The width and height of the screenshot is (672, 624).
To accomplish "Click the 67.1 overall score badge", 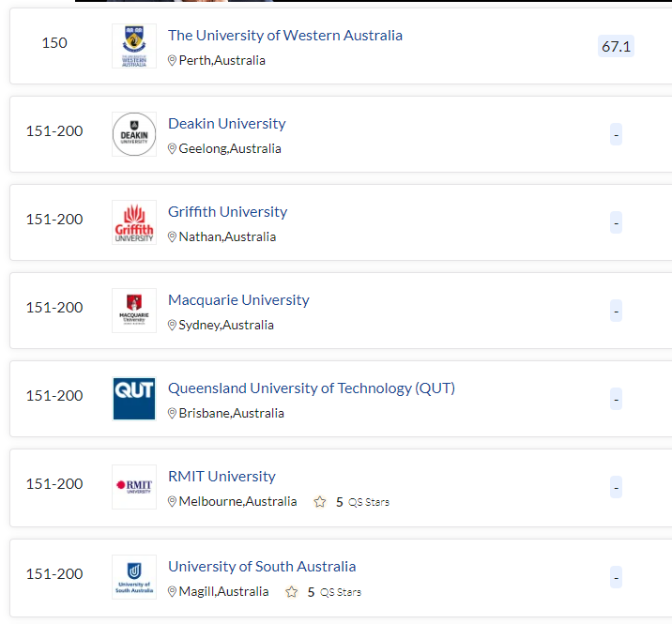I will pyautogui.click(x=616, y=46).
